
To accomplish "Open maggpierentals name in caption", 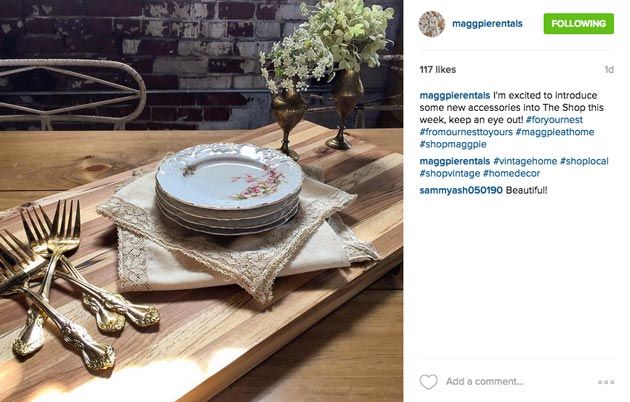I will tap(454, 96).
